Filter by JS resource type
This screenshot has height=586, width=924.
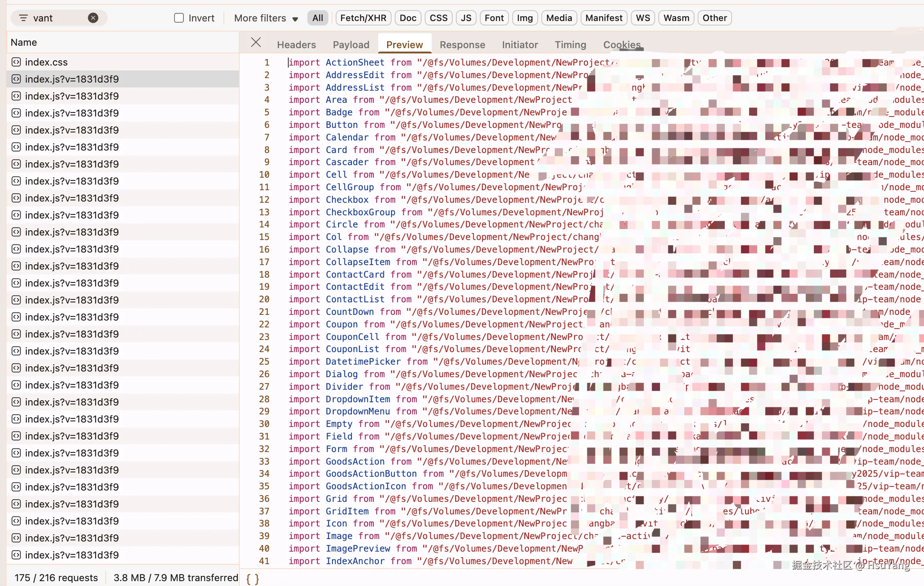(466, 18)
